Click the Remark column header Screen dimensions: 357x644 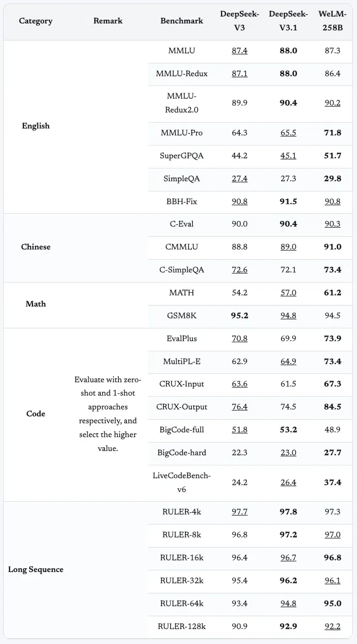(108, 21)
